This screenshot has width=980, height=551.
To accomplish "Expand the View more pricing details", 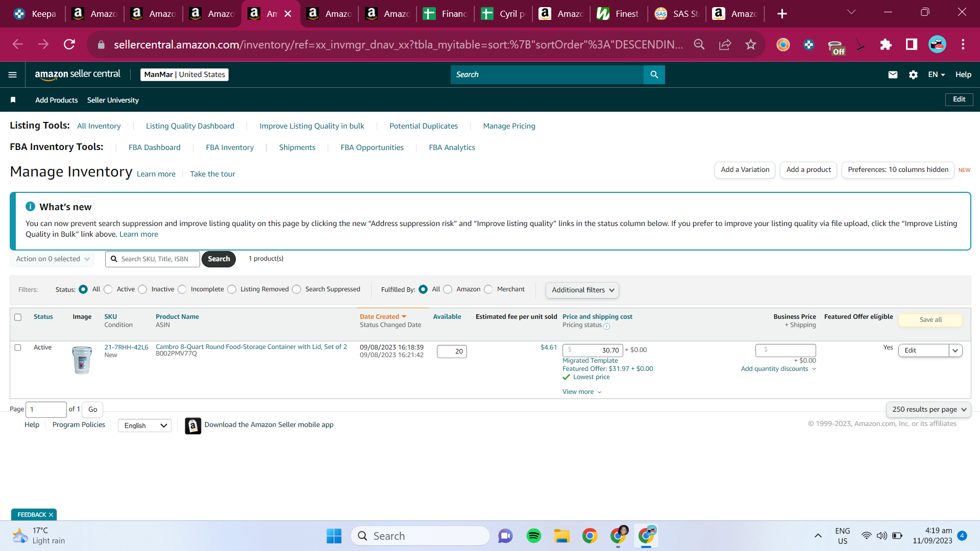I will (582, 392).
